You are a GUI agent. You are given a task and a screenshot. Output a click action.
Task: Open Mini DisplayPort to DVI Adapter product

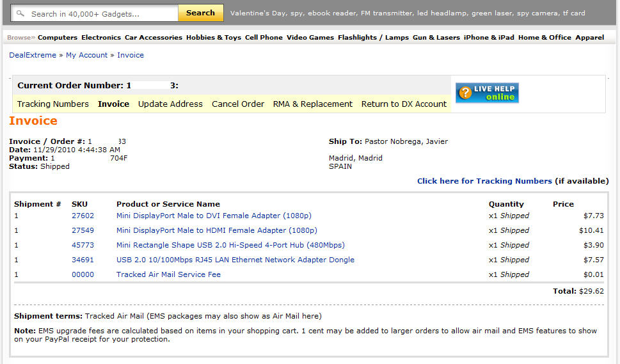click(214, 216)
